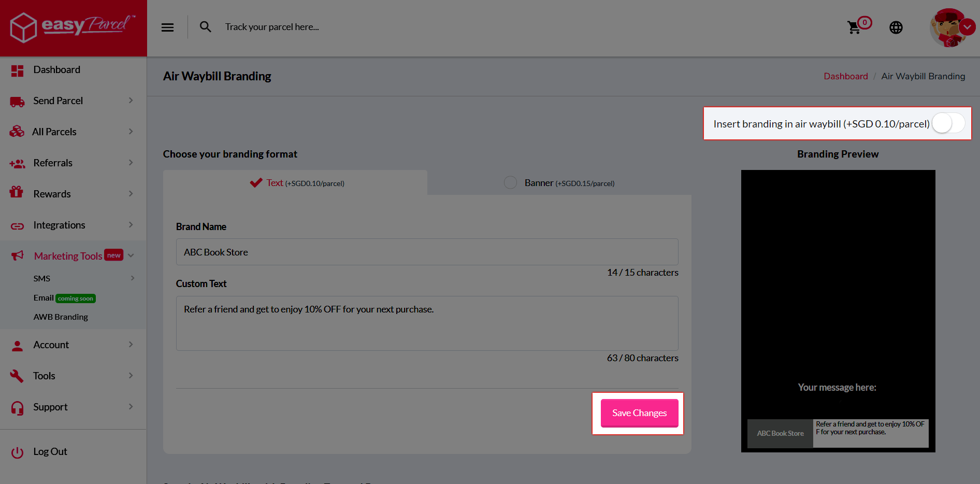Click the Log Out power icon

(x=17, y=452)
